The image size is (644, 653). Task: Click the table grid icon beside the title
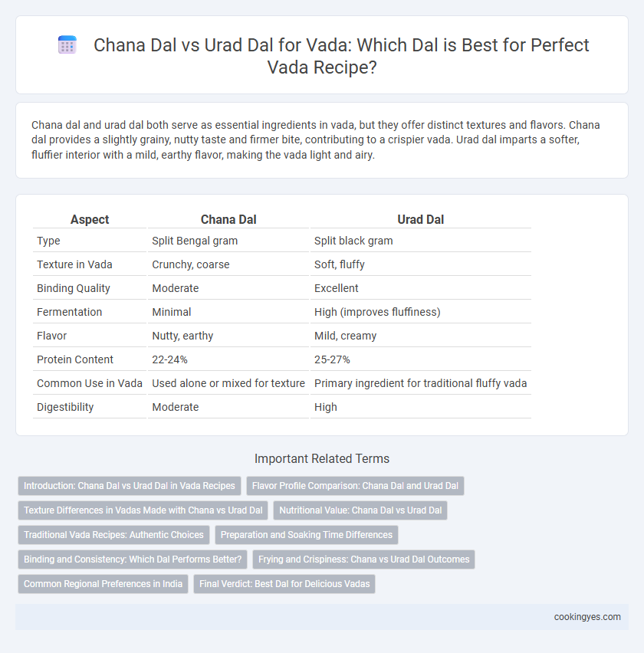tap(67, 45)
